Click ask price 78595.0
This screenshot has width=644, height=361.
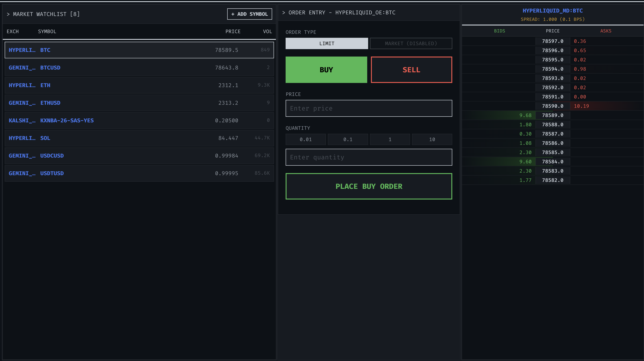(x=553, y=60)
